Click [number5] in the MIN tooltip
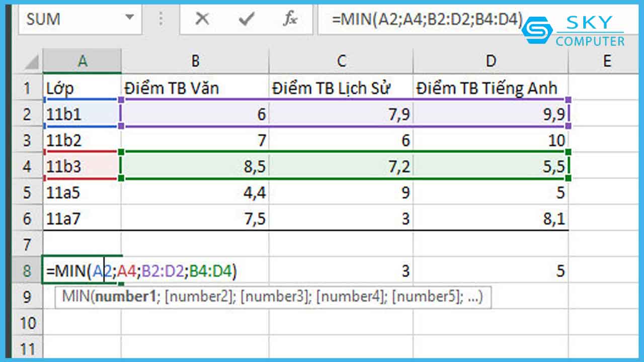The image size is (644, 362). point(426,297)
